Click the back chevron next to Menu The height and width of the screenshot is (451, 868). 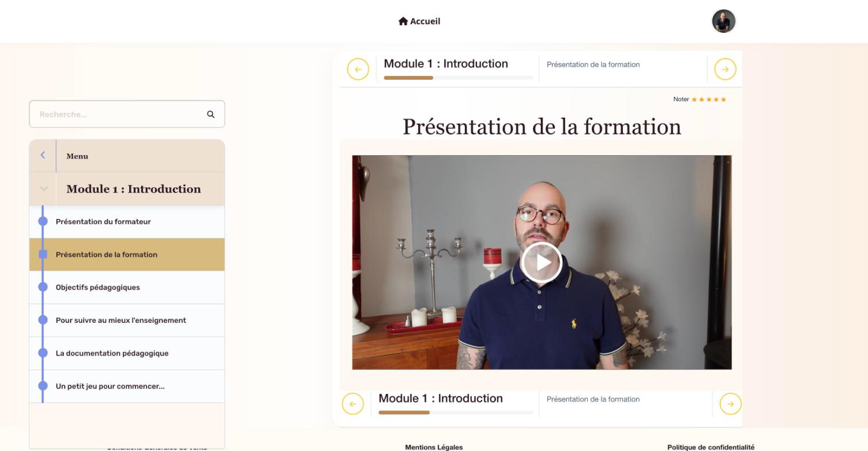(x=42, y=155)
